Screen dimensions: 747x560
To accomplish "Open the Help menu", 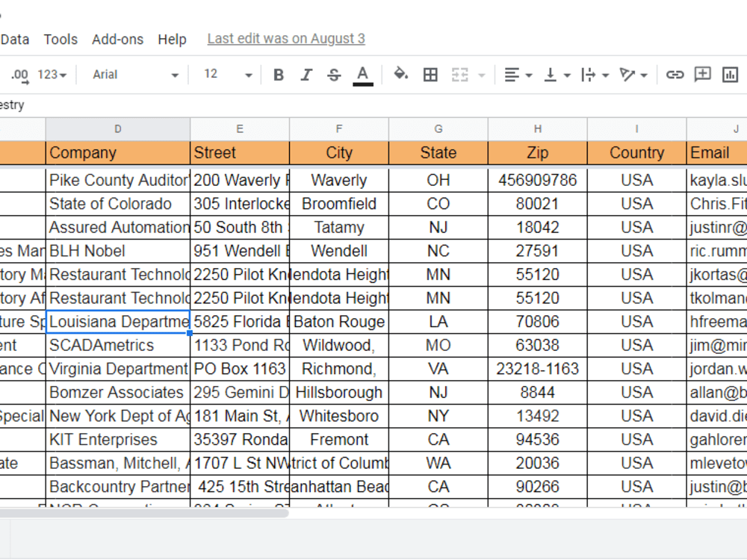I will (x=172, y=39).
